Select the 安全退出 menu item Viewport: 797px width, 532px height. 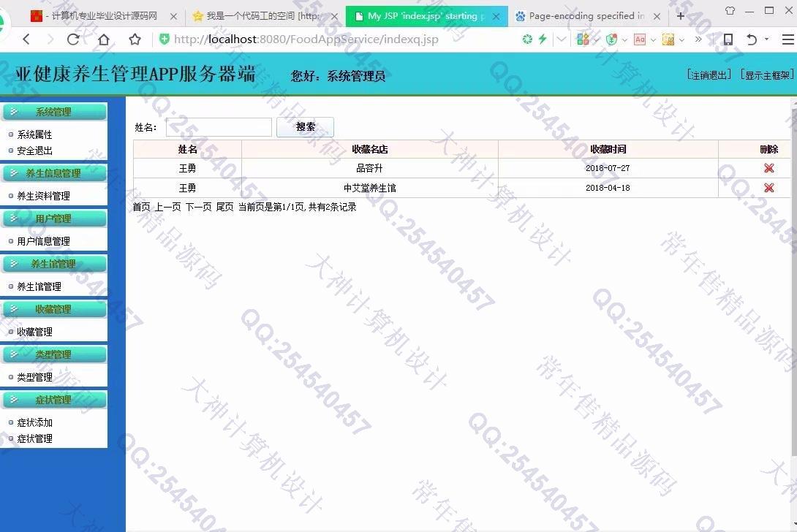tap(34, 151)
